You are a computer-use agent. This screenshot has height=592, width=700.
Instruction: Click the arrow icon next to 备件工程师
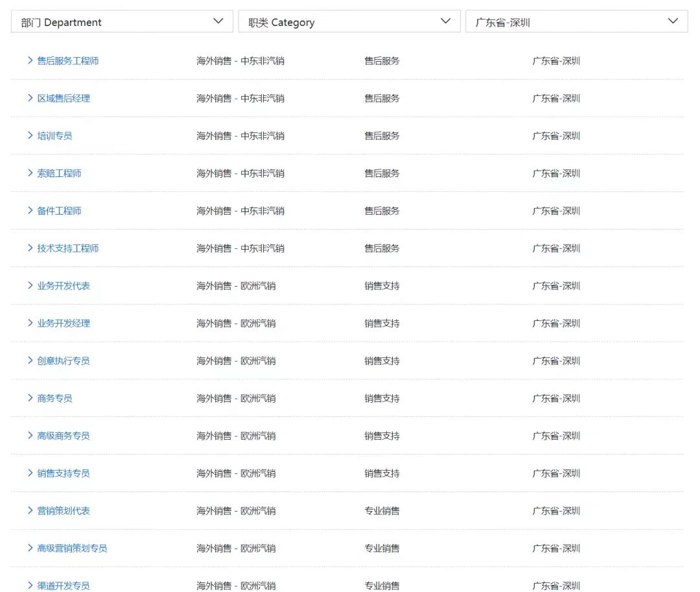[x=30, y=211]
